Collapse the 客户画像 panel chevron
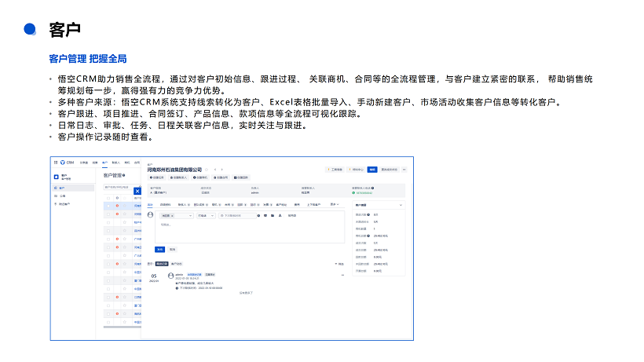 click(401, 205)
